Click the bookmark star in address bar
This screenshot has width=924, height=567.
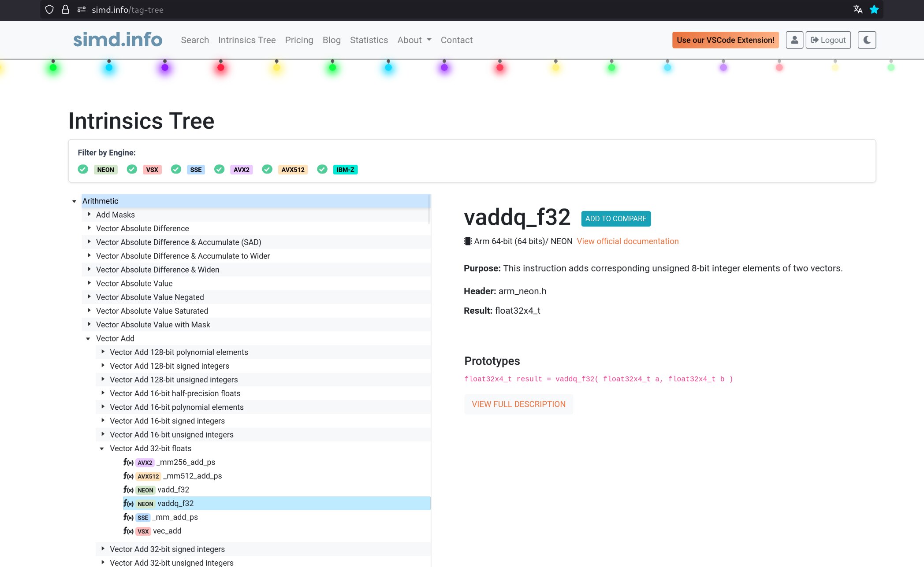(x=874, y=10)
